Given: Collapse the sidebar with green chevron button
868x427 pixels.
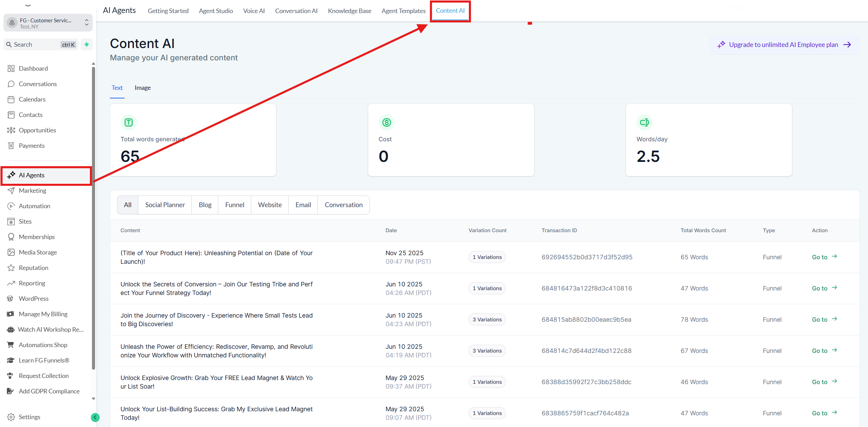Looking at the screenshot, I should coord(95,417).
